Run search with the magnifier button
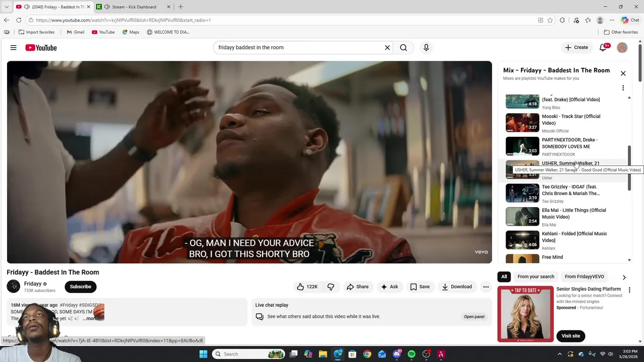 404,48
